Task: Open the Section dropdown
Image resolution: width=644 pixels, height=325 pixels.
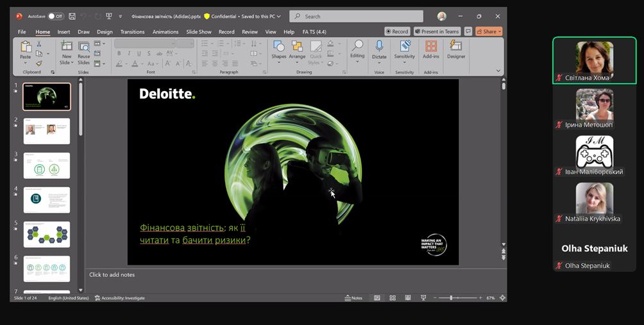Action: pos(99,63)
